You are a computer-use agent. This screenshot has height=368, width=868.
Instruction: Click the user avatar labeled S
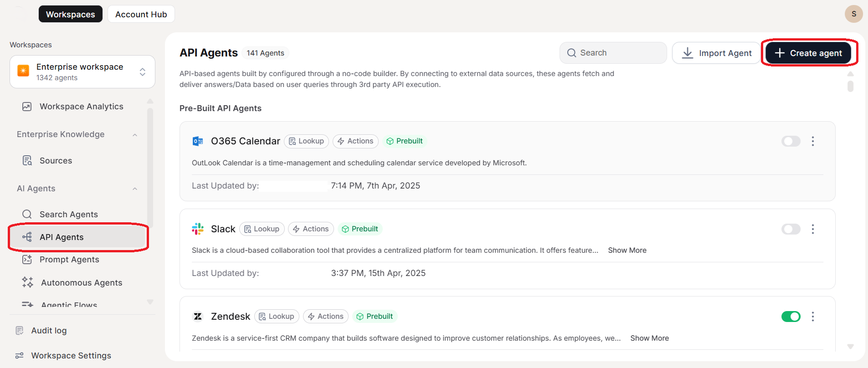(853, 14)
